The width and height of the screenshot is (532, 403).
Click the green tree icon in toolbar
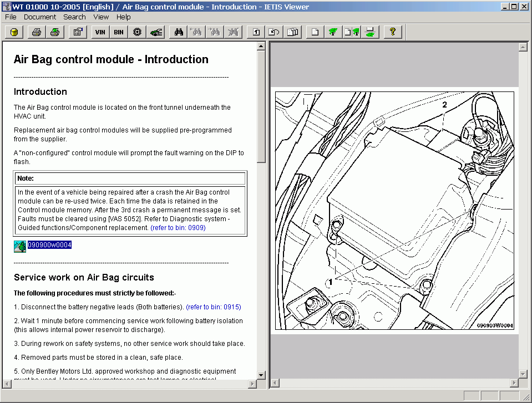click(332, 32)
